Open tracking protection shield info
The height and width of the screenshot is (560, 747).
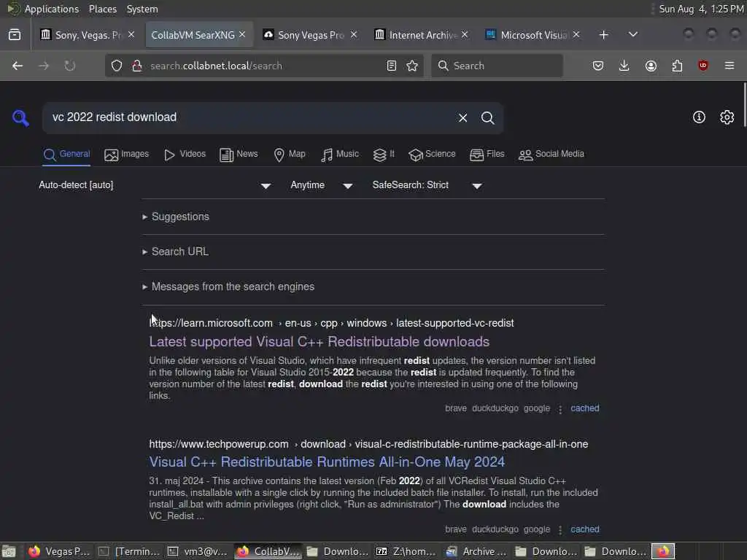coord(117,66)
